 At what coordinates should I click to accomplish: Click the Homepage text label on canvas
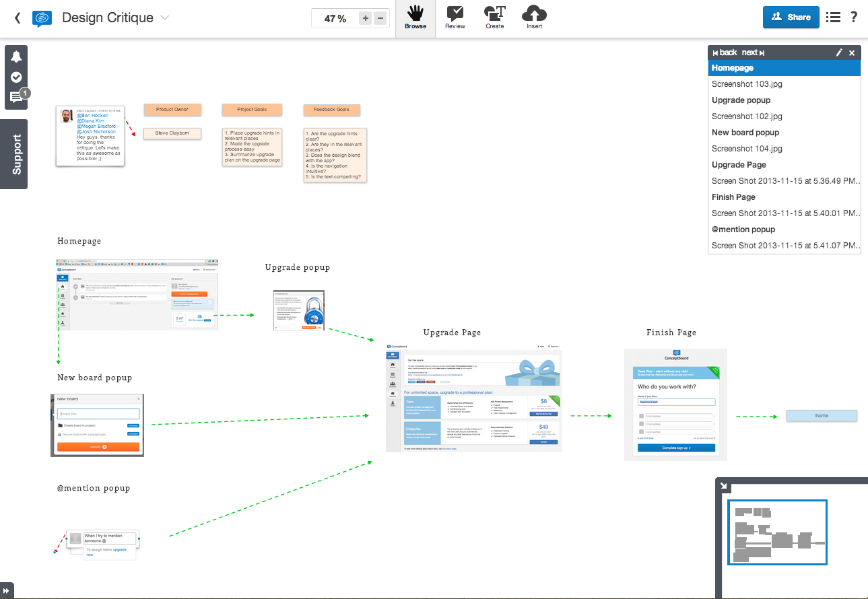coord(79,241)
